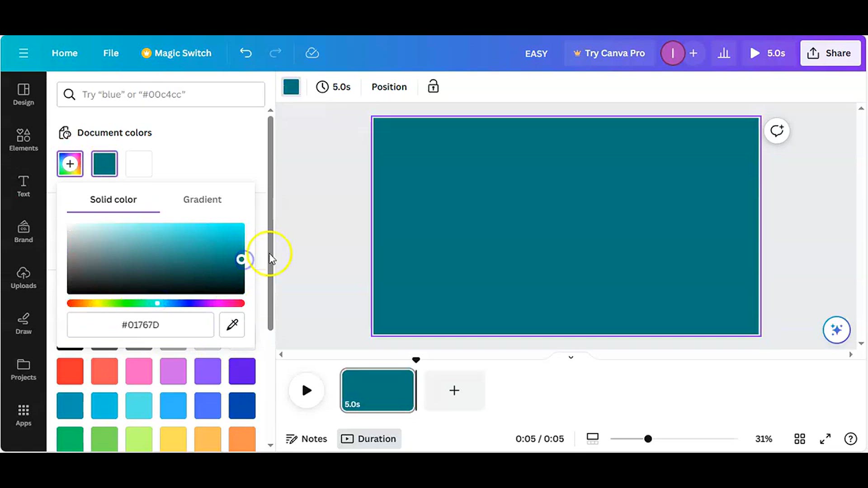Image resolution: width=868 pixels, height=488 pixels.
Task: Open the Projects sidebar panel
Action: 24,369
